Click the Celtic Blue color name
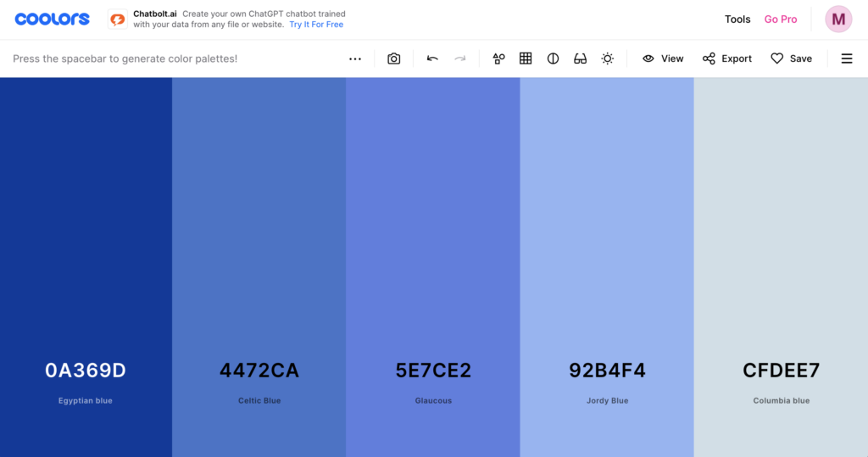 click(x=259, y=400)
